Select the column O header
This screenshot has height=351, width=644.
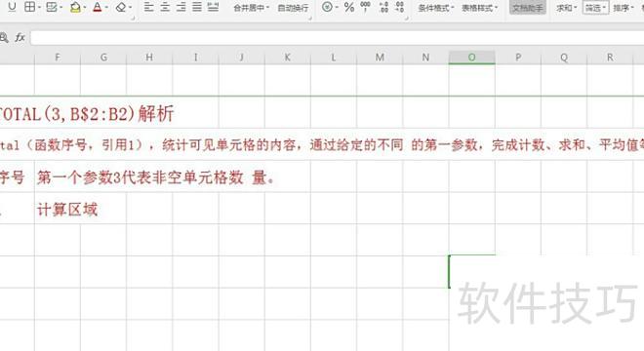pyautogui.click(x=472, y=58)
